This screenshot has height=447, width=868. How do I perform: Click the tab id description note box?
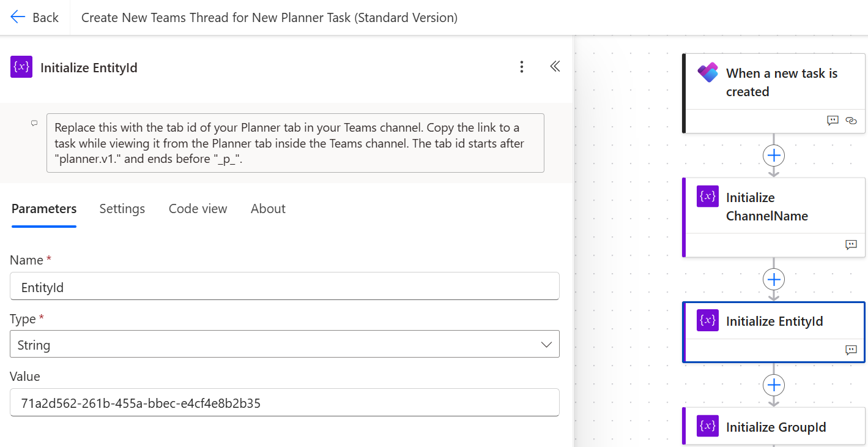(x=295, y=143)
